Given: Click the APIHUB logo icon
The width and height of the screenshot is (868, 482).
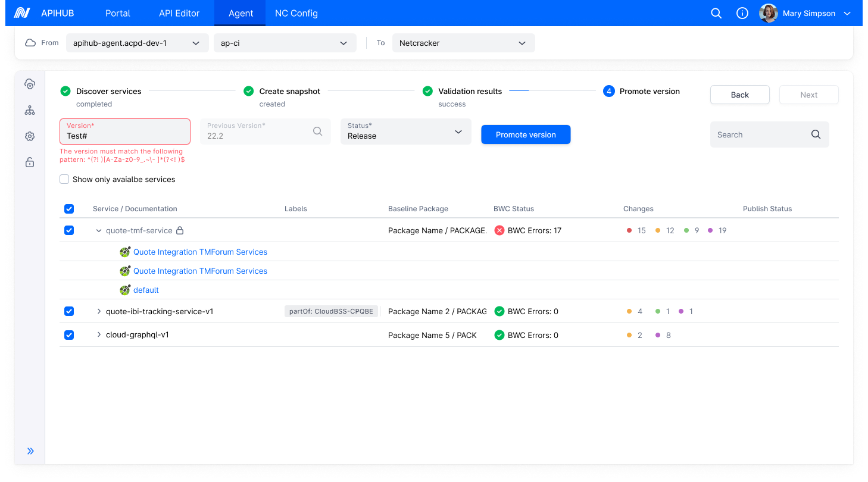Looking at the screenshot, I should coord(22,13).
